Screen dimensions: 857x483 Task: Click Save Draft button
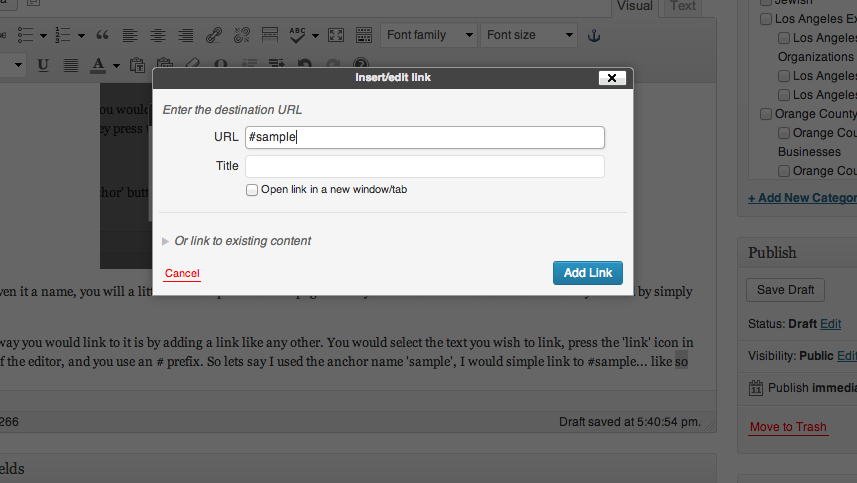(x=785, y=290)
